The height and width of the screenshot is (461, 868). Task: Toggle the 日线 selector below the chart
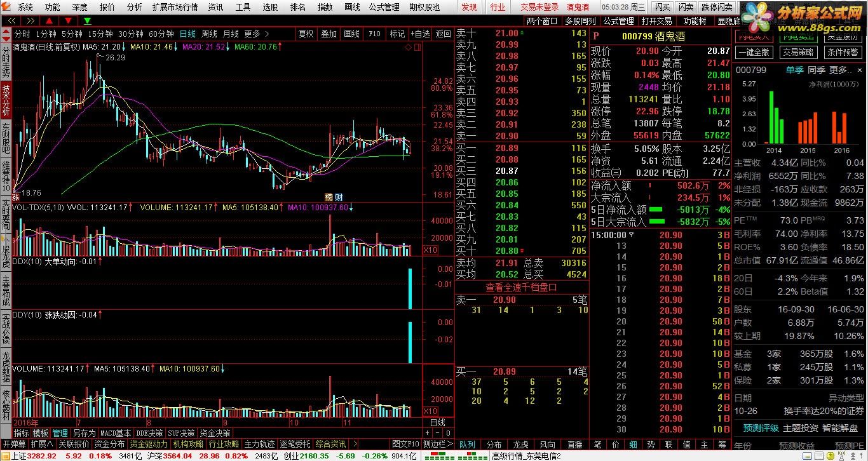tap(438, 422)
